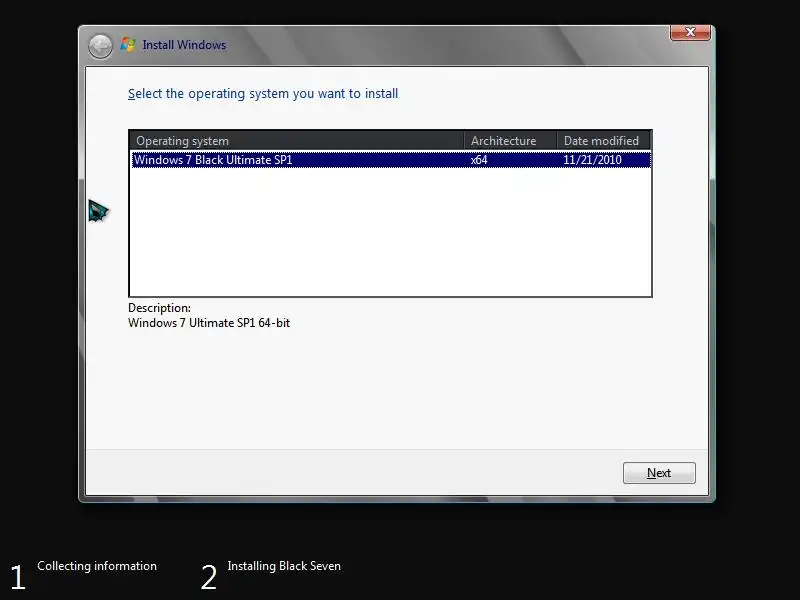Click the Next button
This screenshot has height=600, width=800.
point(659,473)
